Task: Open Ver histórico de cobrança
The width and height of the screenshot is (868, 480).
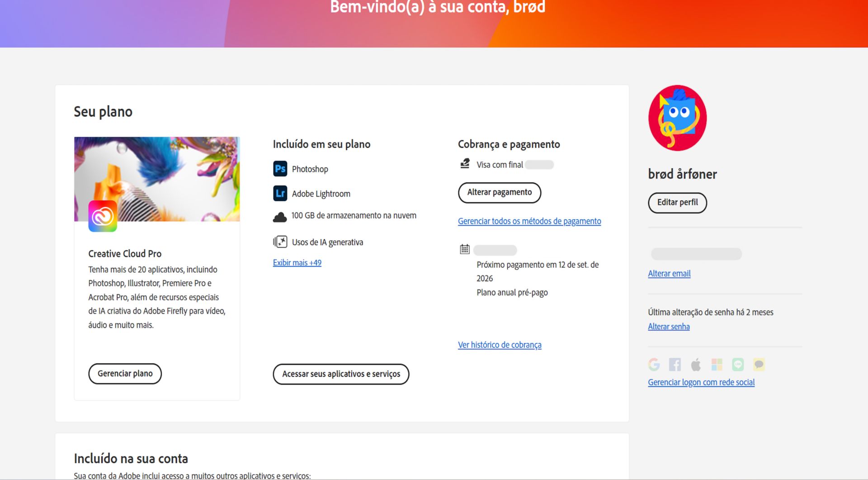Action: [500, 345]
